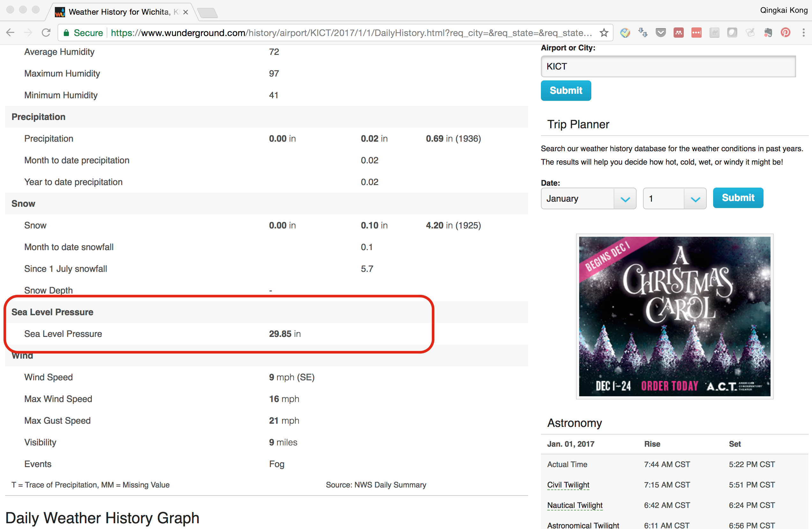Submit the Trip Planner date
Image resolution: width=812 pixels, height=529 pixels.
[x=738, y=197]
